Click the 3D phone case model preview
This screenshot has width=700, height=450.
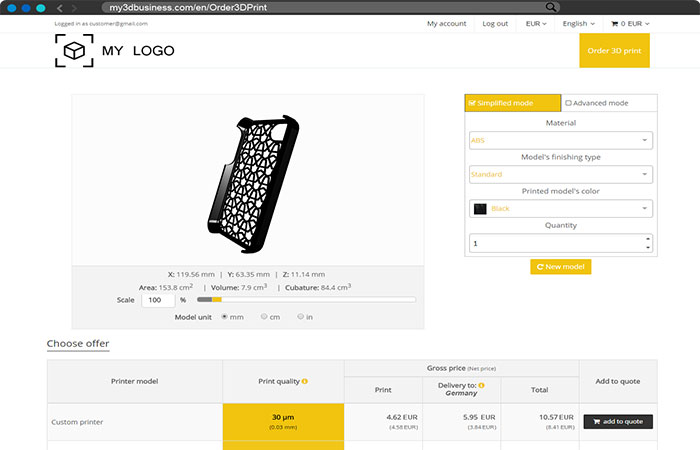click(253, 183)
